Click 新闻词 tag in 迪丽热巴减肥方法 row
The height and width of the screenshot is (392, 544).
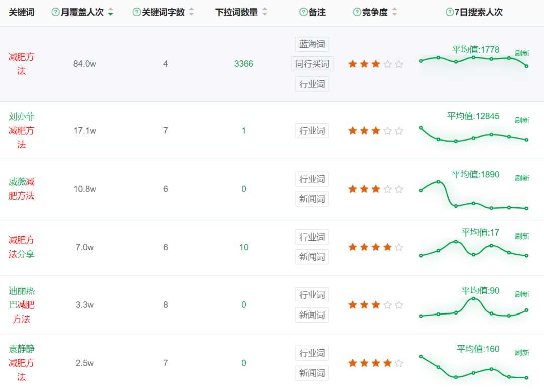click(x=312, y=315)
